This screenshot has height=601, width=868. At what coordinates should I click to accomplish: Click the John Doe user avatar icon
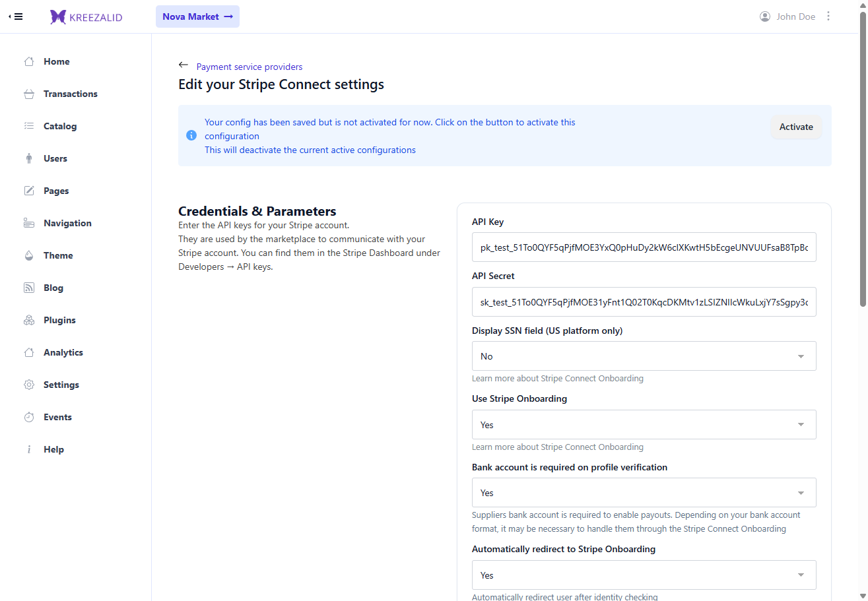(x=765, y=16)
